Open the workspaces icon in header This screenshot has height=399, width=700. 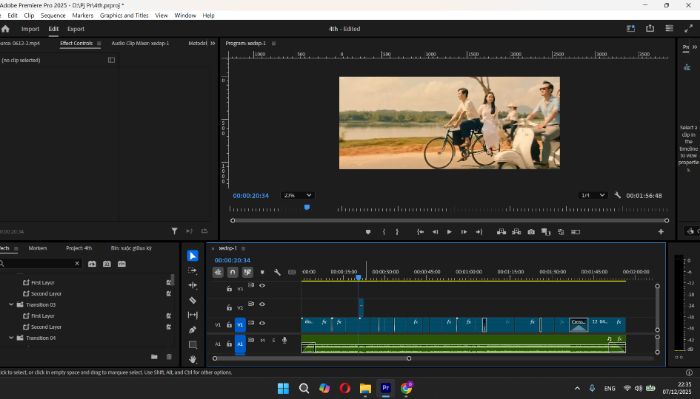point(631,29)
